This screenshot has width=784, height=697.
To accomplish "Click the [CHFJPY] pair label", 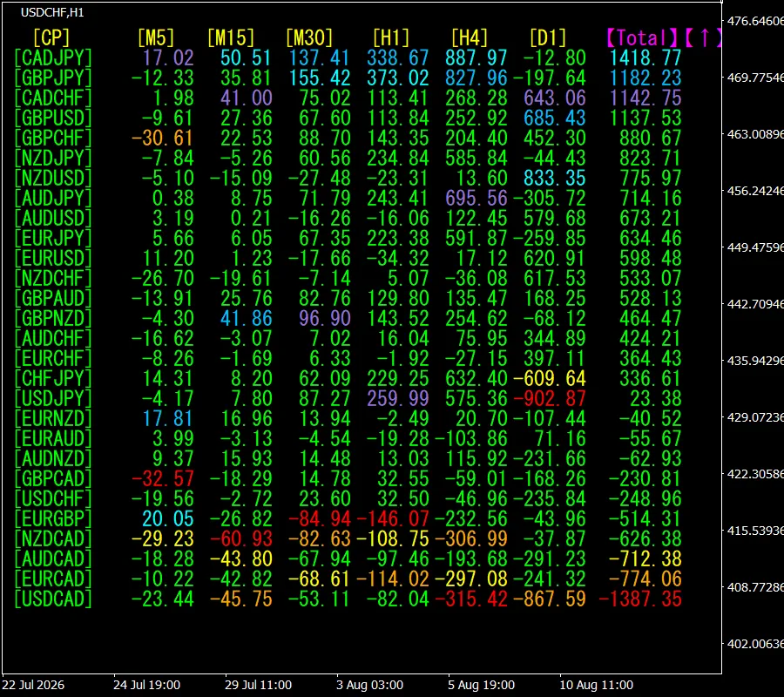I will coord(53,378).
